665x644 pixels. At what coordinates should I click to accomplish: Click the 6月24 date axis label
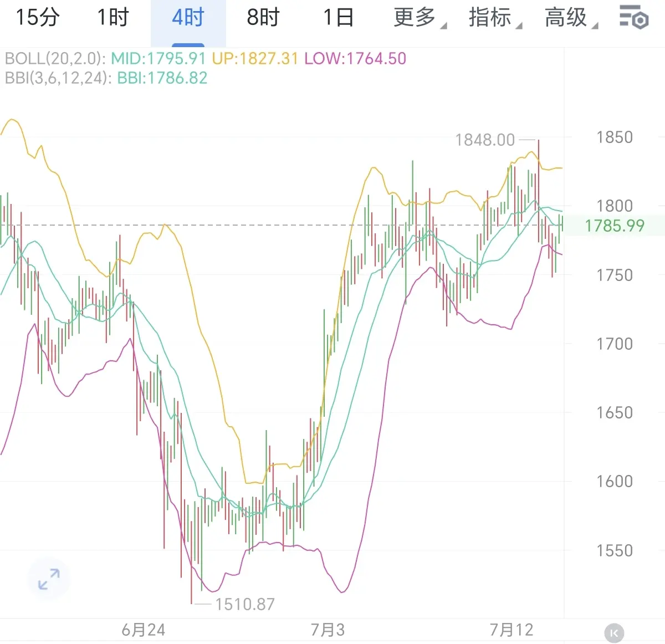(x=144, y=630)
